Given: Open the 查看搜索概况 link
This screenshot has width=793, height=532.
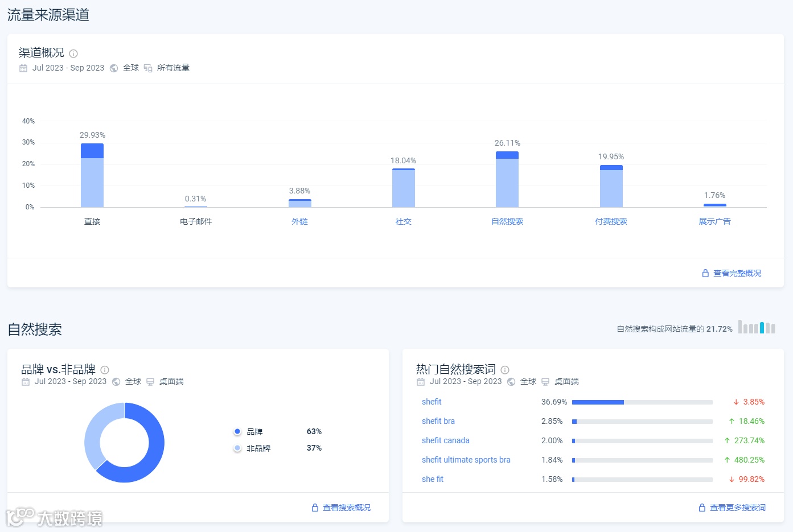Looking at the screenshot, I should [x=347, y=508].
